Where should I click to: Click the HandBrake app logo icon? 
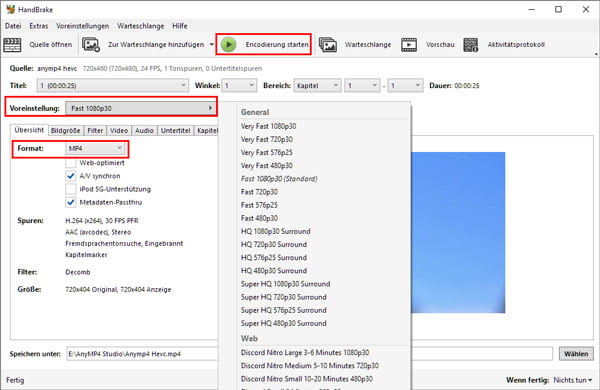(10, 9)
